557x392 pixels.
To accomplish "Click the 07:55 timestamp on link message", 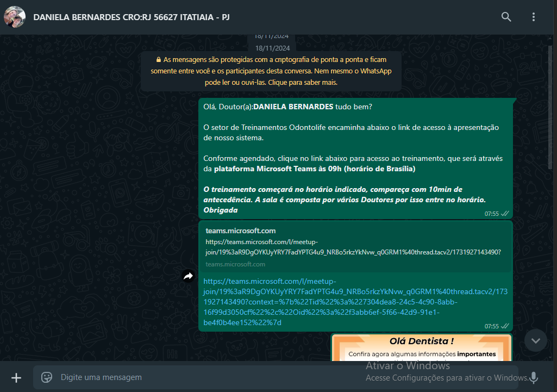I will [x=492, y=326].
